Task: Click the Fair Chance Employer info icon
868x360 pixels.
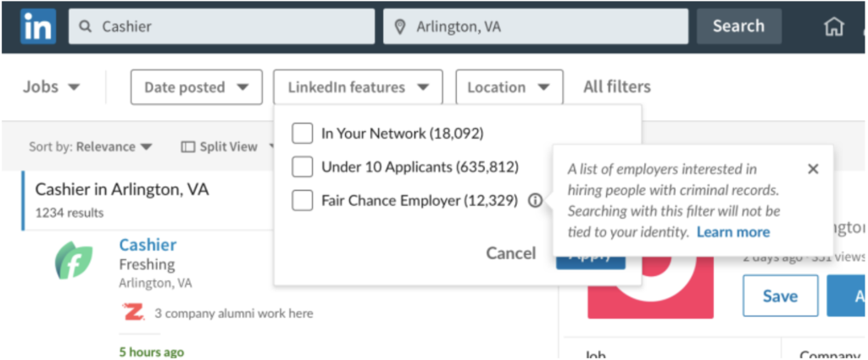Action: click(535, 201)
